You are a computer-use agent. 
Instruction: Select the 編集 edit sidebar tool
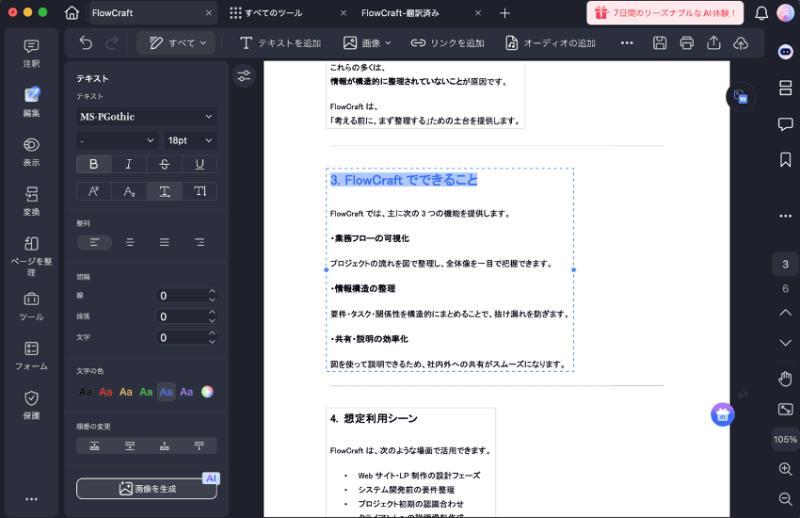[x=31, y=102]
